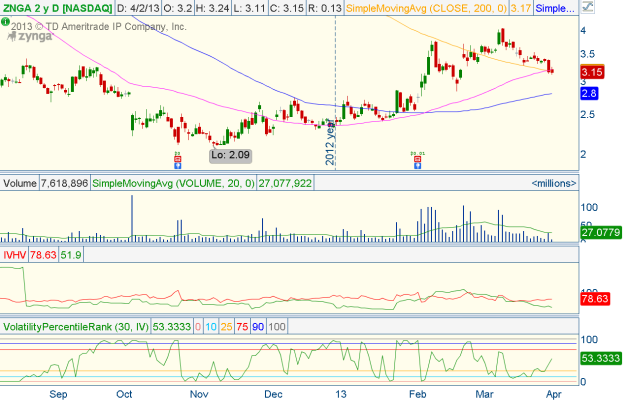Click the green 27.0779 volume average tag
This screenshot has height=400, width=625.
(x=601, y=232)
